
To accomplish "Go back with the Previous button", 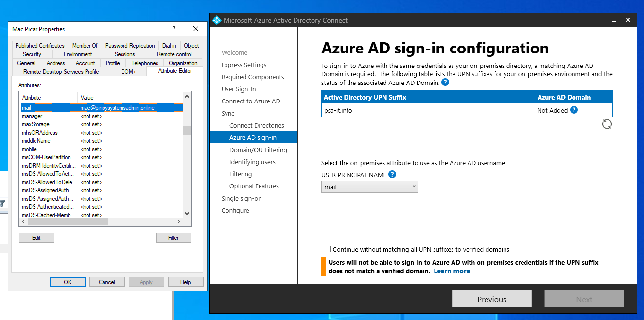I will 492,299.
